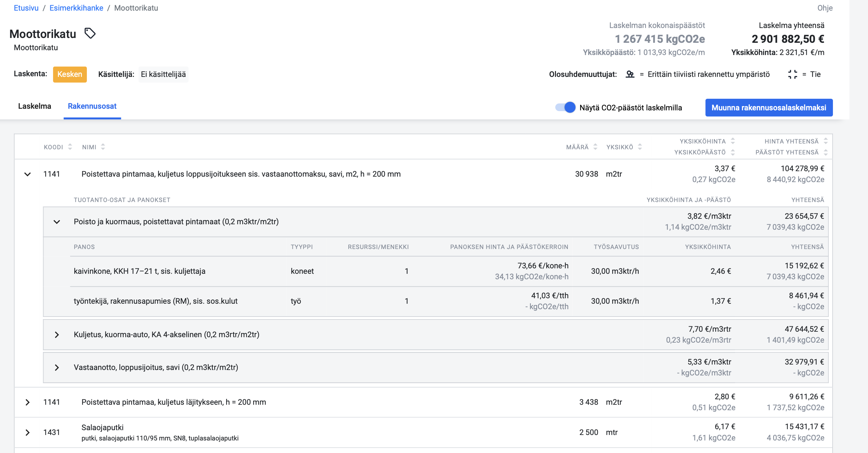Click the kaivinkone, KKH 17–21 t row
Viewport: 868px width, 453px height.
point(436,271)
